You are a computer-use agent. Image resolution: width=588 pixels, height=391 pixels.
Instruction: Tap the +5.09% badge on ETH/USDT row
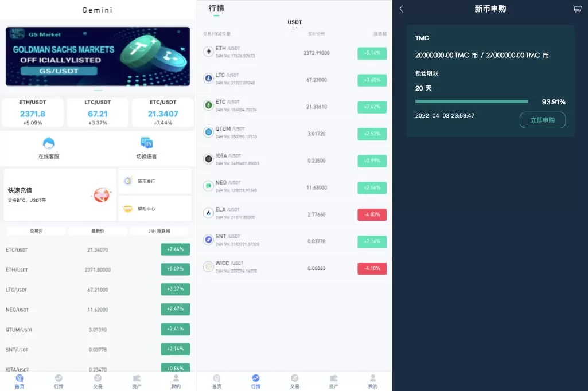tap(175, 269)
